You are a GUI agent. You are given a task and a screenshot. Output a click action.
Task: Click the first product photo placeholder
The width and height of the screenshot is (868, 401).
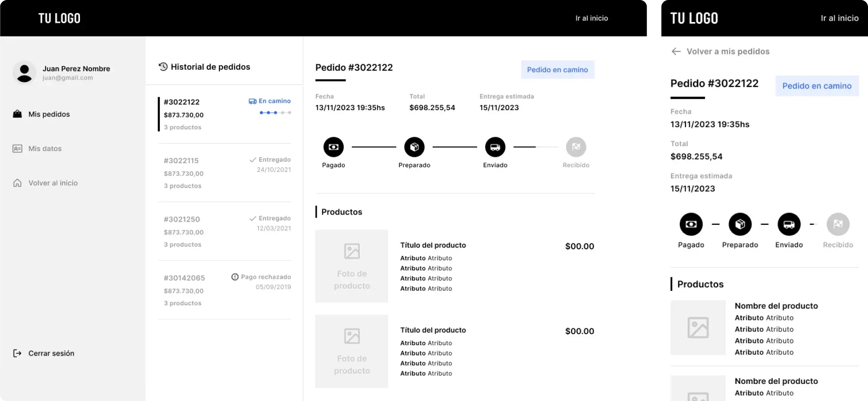click(352, 266)
